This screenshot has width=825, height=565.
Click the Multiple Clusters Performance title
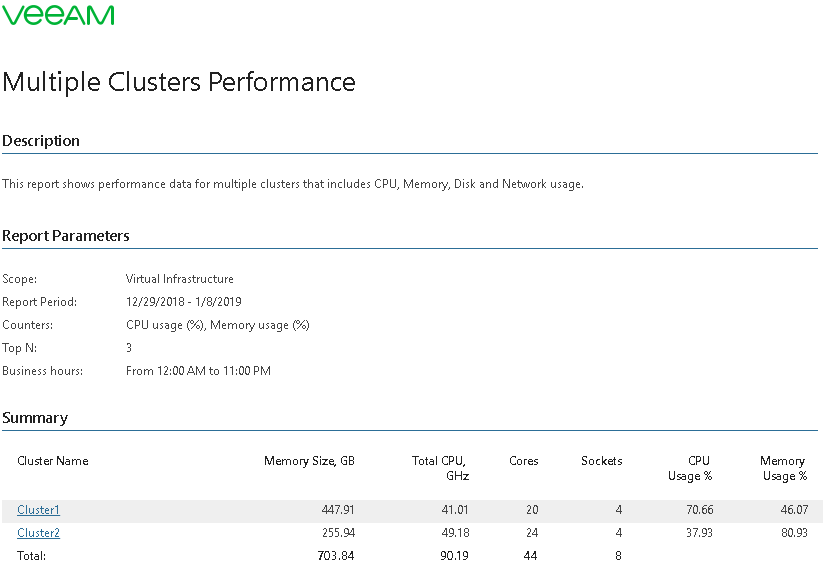[179, 83]
